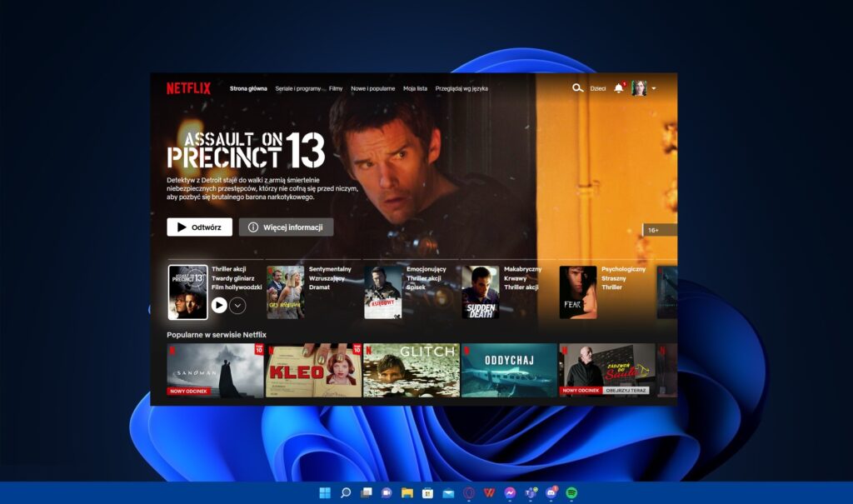Viewport: 853px width, 504px height.
Task: Open the notifications bell
Action: click(619, 88)
